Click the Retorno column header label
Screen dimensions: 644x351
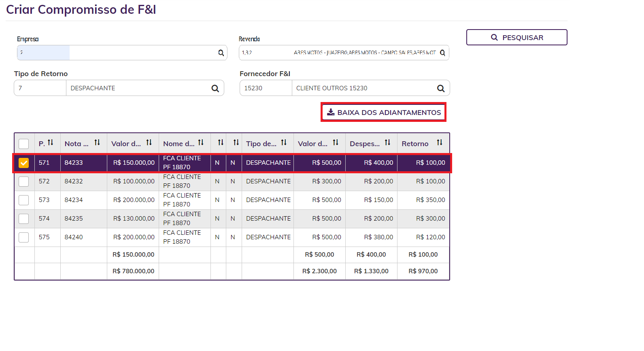[x=415, y=144]
